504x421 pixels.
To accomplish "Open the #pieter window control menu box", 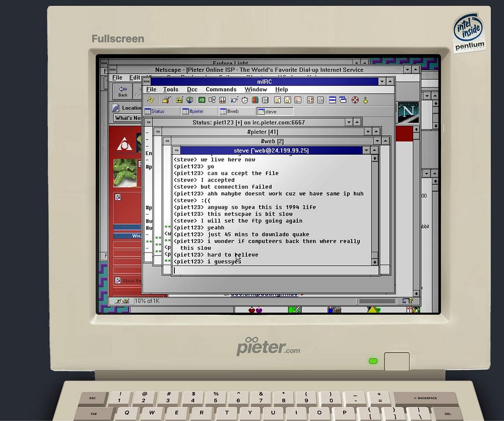I will coord(158,132).
